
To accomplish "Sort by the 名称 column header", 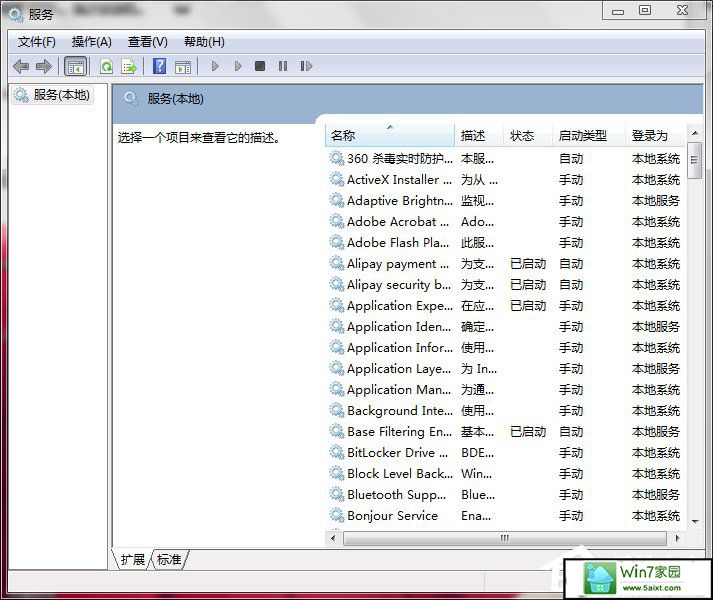I will tap(390, 136).
